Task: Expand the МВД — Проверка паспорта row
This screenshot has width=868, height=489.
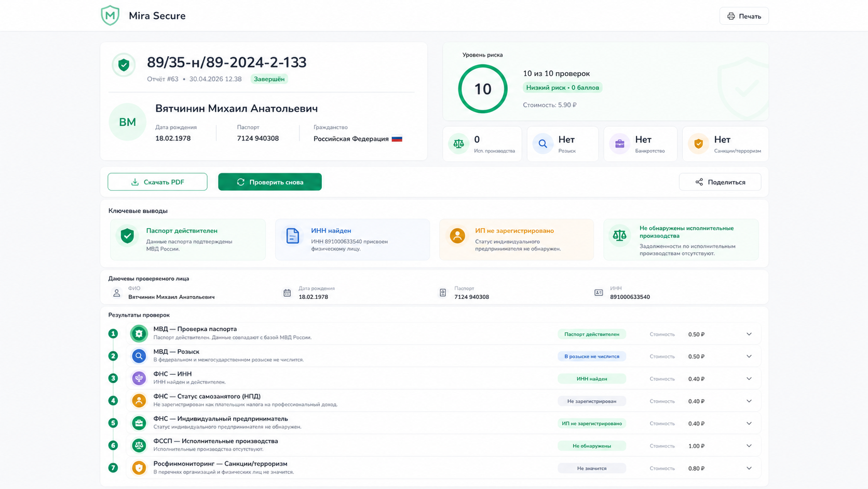Action: 749,334
